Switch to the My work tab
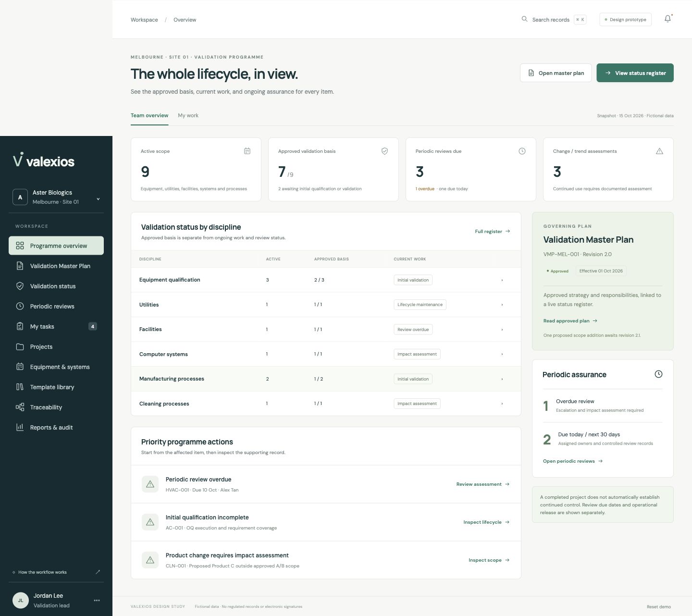 188,115
